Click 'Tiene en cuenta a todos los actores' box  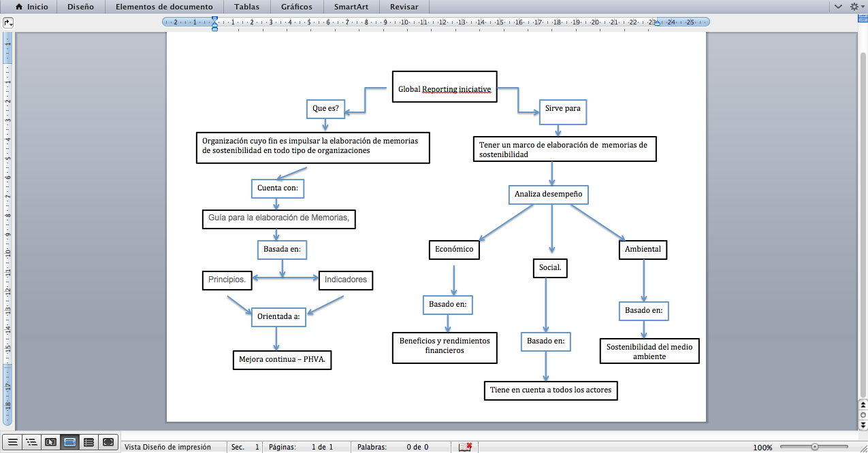coord(551,390)
